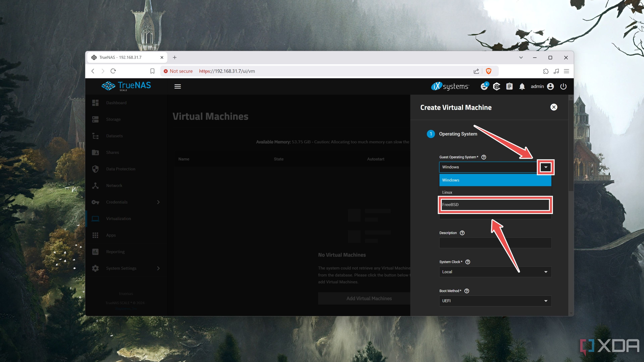Image resolution: width=644 pixels, height=362 pixels.
Task: Show help for Guest Operating System
Action: tap(484, 157)
